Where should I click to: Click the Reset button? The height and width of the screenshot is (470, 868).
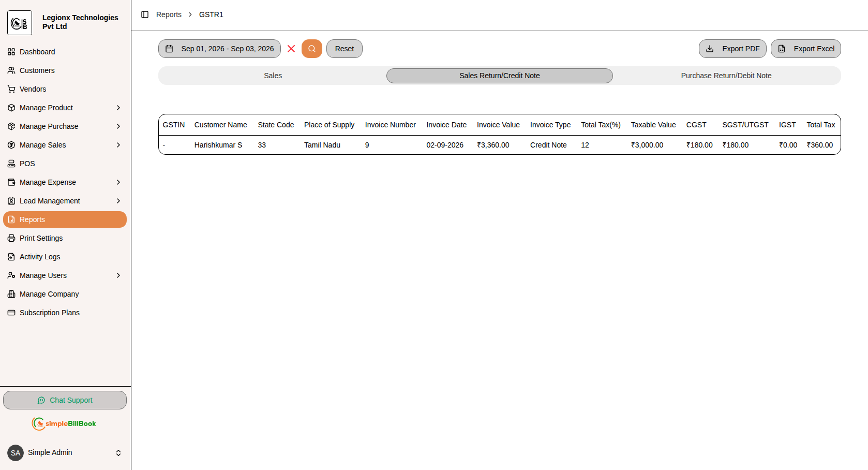click(345, 49)
